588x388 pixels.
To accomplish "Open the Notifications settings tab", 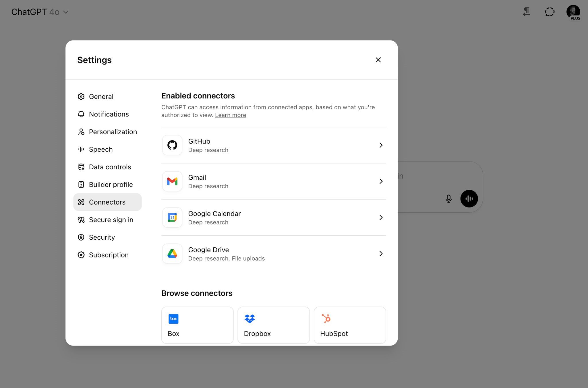I will tap(107, 114).
